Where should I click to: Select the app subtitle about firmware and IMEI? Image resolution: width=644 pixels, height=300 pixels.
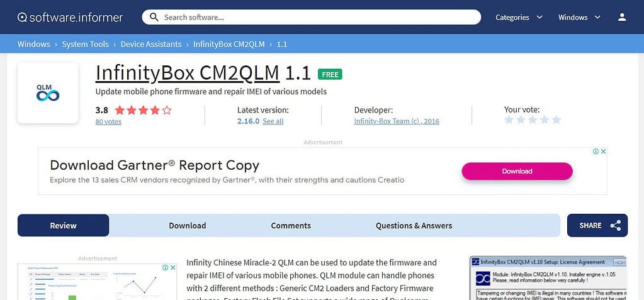click(x=211, y=92)
